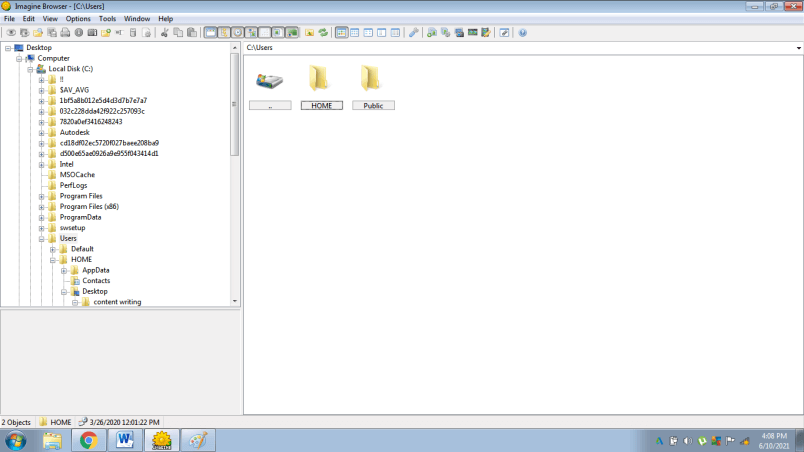Expand the Intel folder node
This screenshot has height=452, width=804.
(x=42, y=165)
